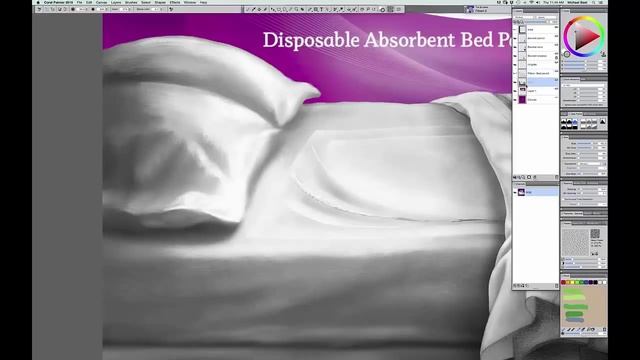Select the Text tool in the toolbox

(x=322, y=9)
